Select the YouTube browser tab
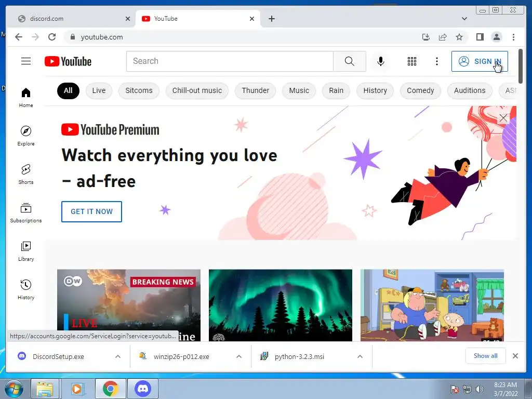The image size is (532, 399). 197,19
